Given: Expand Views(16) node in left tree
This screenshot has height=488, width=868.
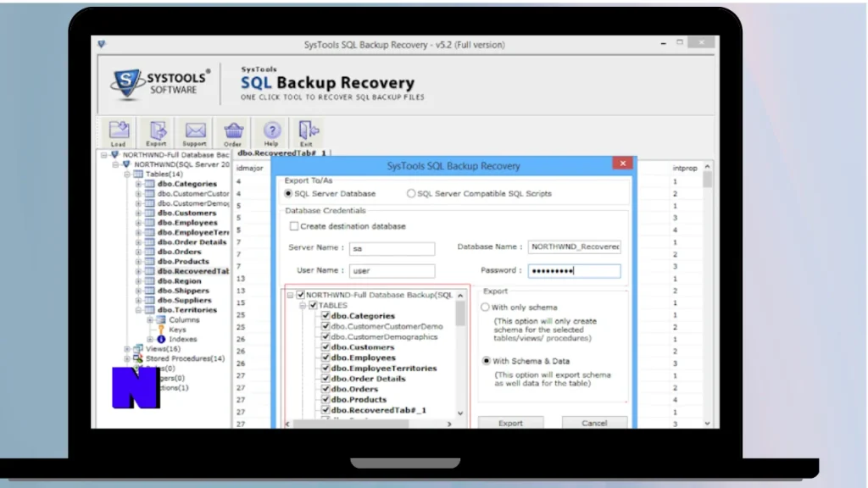Looking at the screenshot, I should 127,349.
